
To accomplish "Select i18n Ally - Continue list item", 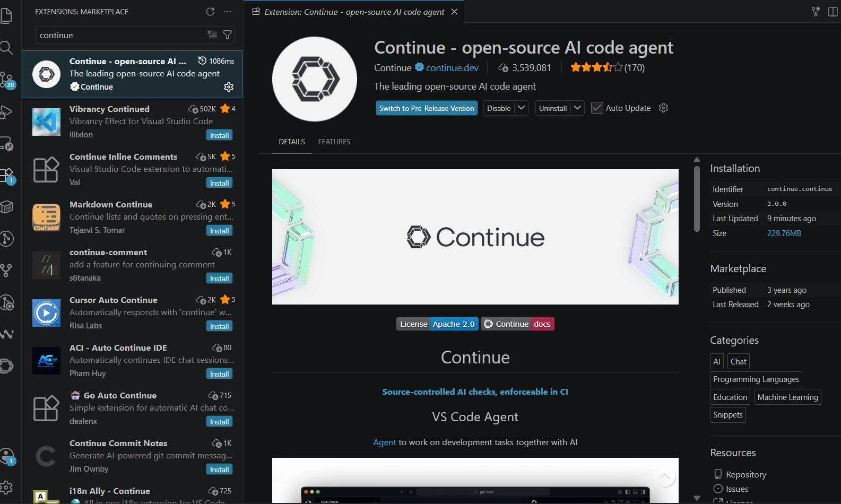I will click(x=132, y=493).
